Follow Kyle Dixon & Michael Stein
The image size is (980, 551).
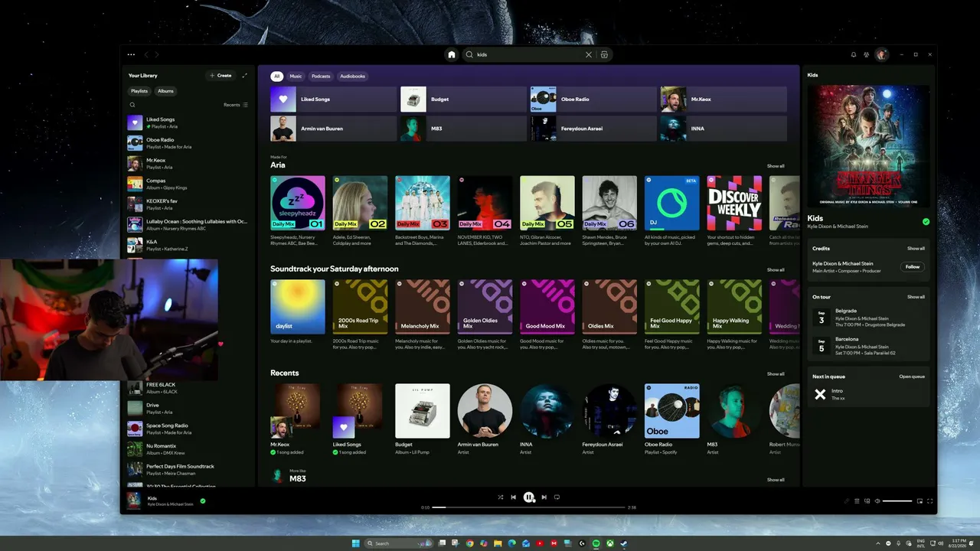(913, 267)
